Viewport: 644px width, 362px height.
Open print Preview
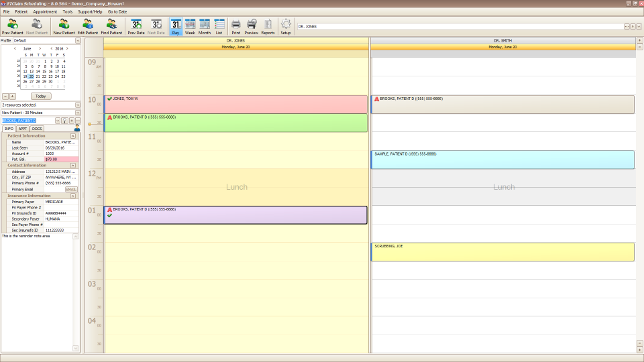pyautogui.click(x=252, y=26)
